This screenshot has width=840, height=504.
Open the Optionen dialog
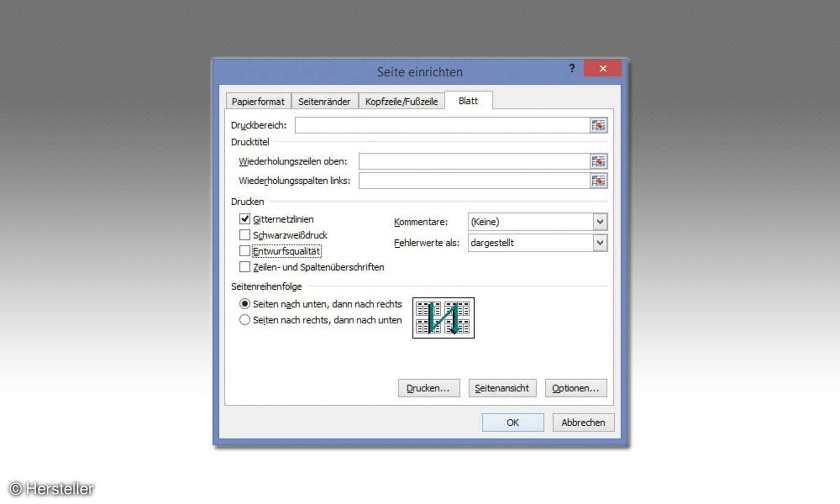pyautogui.click(x=575, y=388)
